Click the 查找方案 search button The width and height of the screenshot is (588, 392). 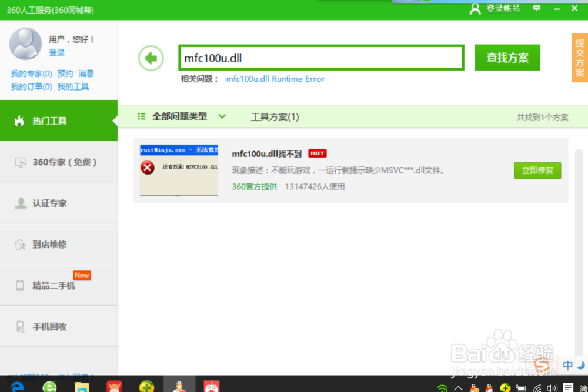pos(507,58)
